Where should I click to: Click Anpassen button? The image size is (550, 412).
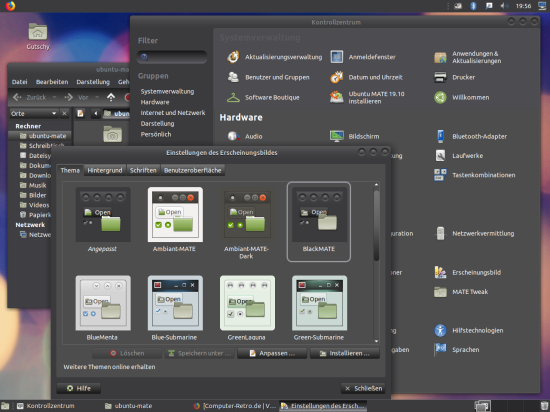pyautogui.click(x=272, y=353)
